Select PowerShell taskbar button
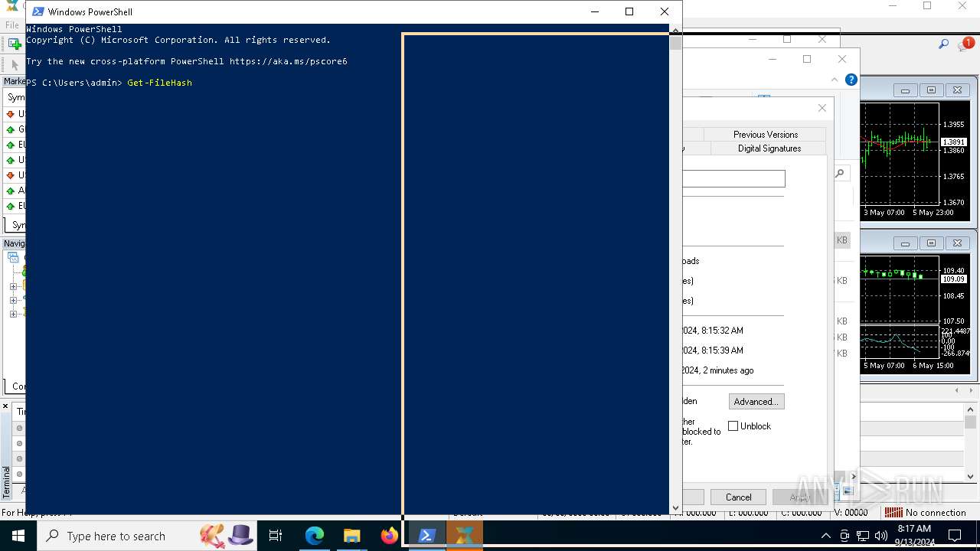 click(x=426, y=536)
